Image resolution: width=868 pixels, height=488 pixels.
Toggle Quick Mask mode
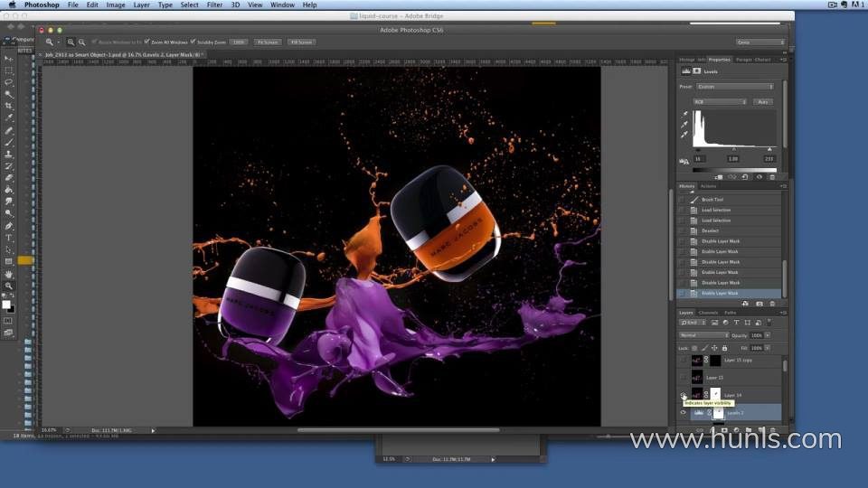coord(8,320)
